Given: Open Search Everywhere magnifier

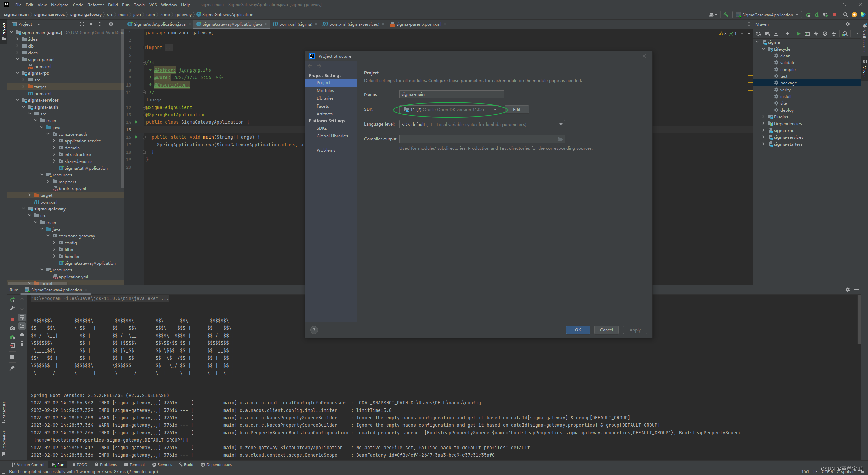Looking at the screenshot, I should pos(845,15).
